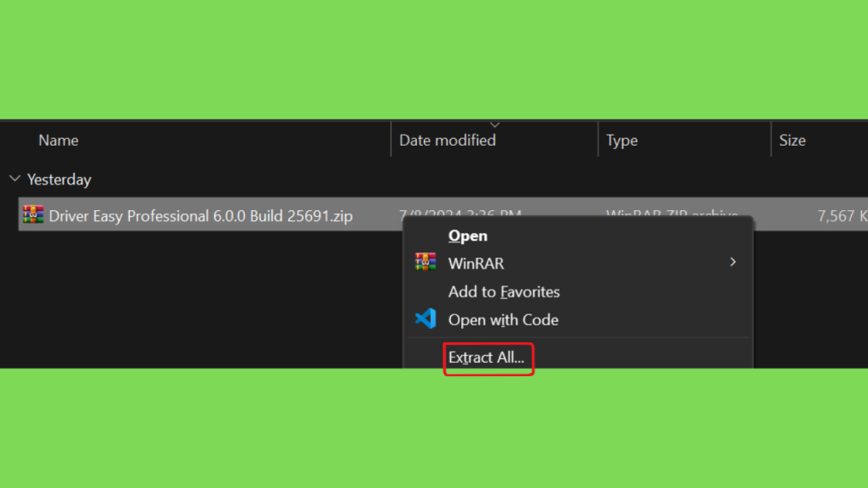
Task: Click the sort arrow above Date modified
Action: [x=495, y=125]
